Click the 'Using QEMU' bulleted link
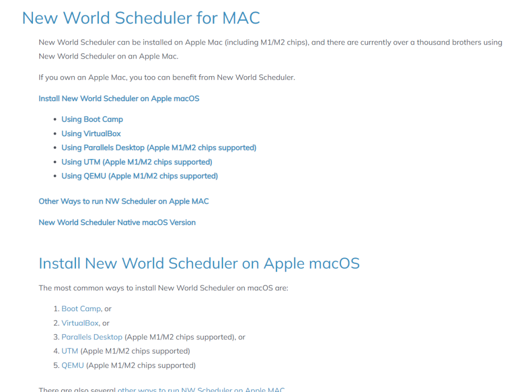The height and width of the screenshot is (392, 532). point(139,176)
